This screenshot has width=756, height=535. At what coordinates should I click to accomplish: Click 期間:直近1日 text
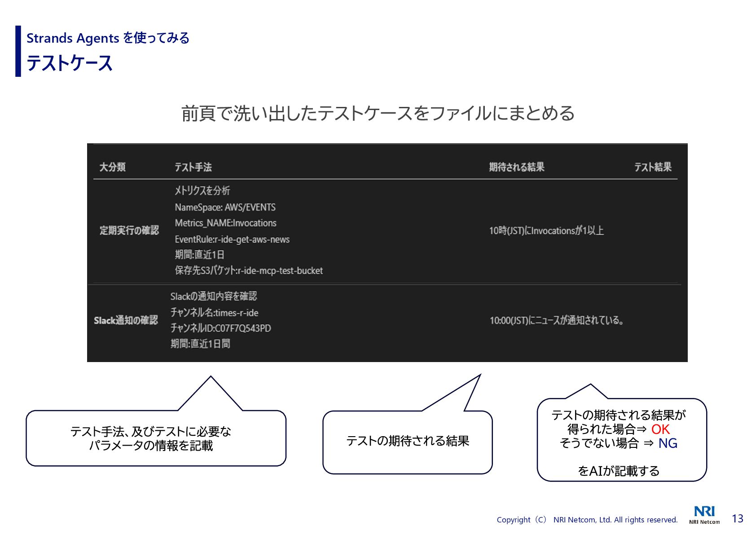coord(199,255)
